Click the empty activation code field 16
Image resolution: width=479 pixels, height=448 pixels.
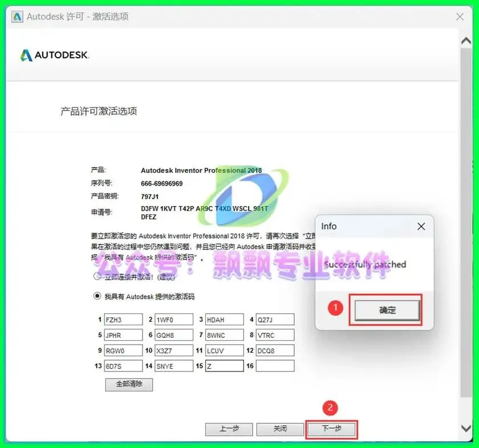pos(275,366)
